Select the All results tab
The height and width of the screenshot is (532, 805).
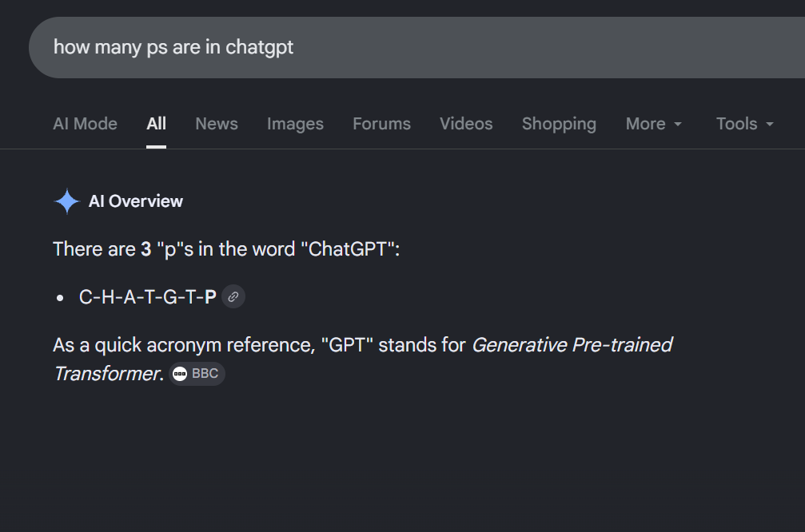(x=156, y=124)
